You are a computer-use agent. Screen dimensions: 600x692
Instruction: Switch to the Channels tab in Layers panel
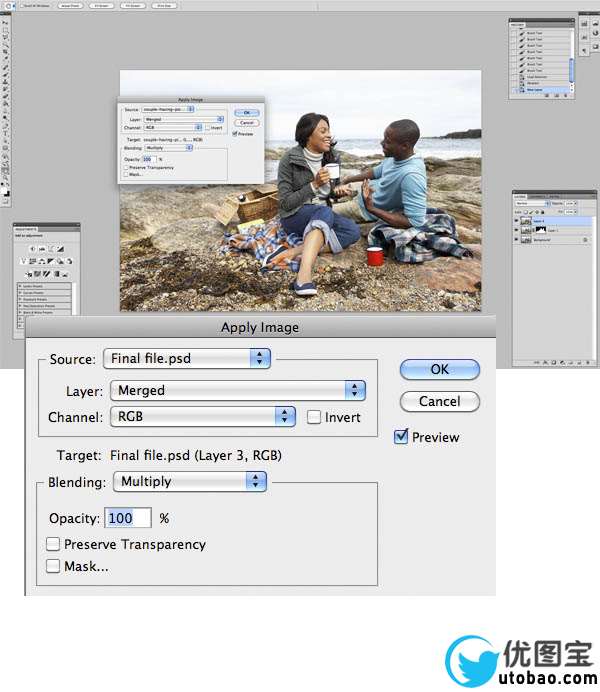coord(537,196)
